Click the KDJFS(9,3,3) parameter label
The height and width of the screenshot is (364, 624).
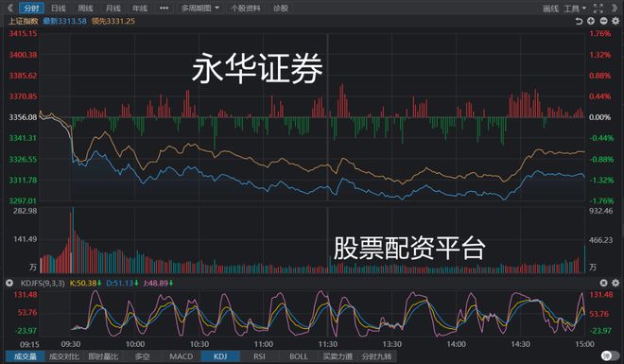(43, 284)
